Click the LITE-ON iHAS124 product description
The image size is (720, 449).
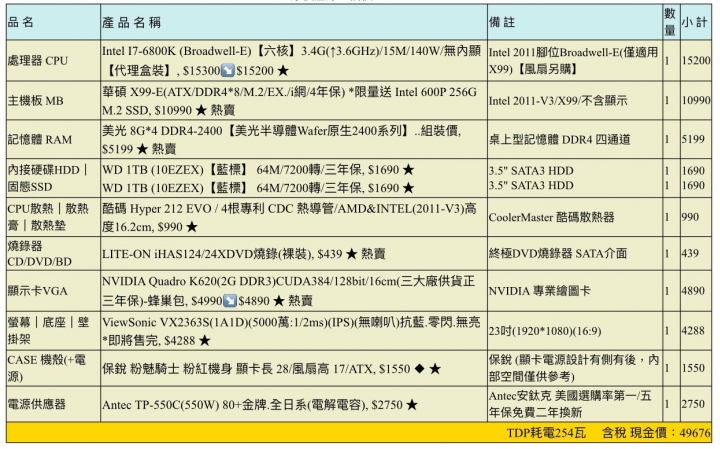click(243, 253)
